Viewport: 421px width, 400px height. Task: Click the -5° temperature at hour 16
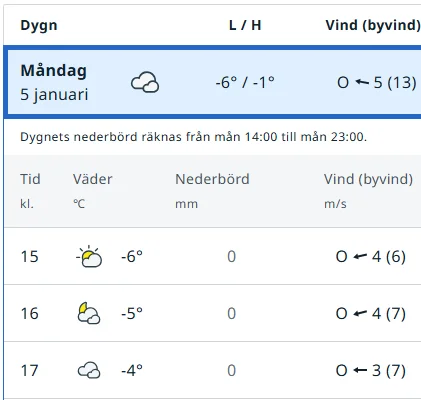[x=132, y=313]
